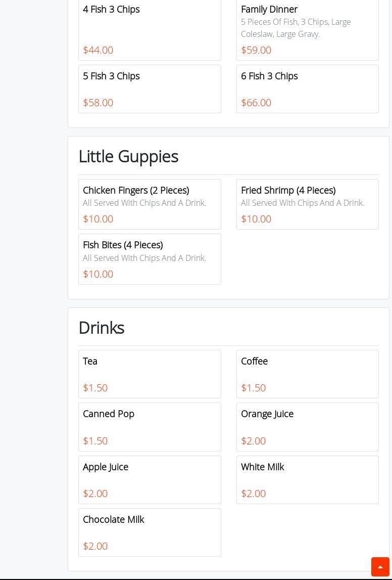Choose the White Milk drink
The height and width of the screenshot is (580, 392).
(x=307, y=479)
